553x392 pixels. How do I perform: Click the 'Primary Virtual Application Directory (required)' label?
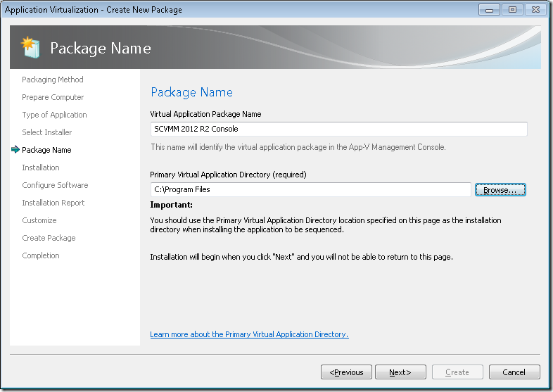(228, 175)
